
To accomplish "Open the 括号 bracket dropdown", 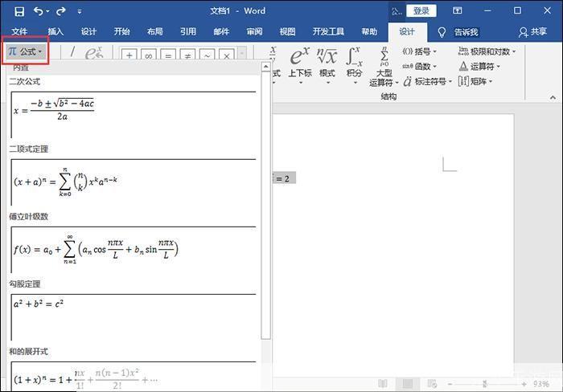I will (419, 51).
